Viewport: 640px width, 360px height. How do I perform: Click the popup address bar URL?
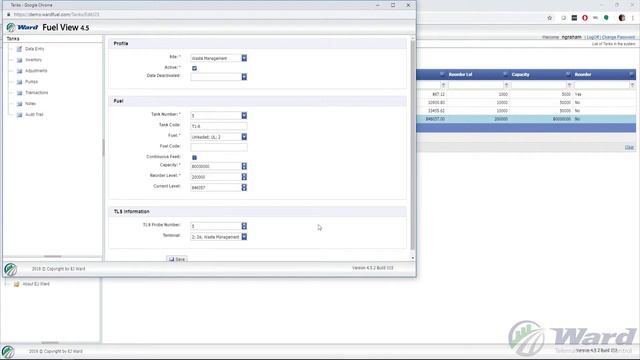56,15
